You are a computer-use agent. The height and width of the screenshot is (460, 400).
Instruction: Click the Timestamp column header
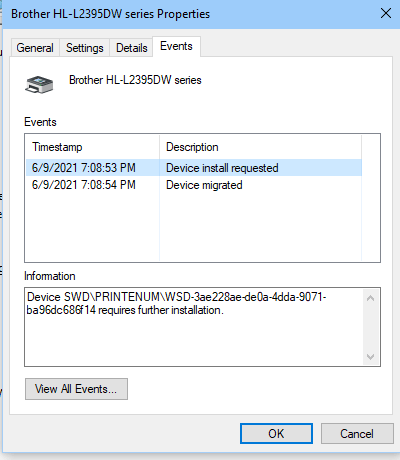[92, 147]
